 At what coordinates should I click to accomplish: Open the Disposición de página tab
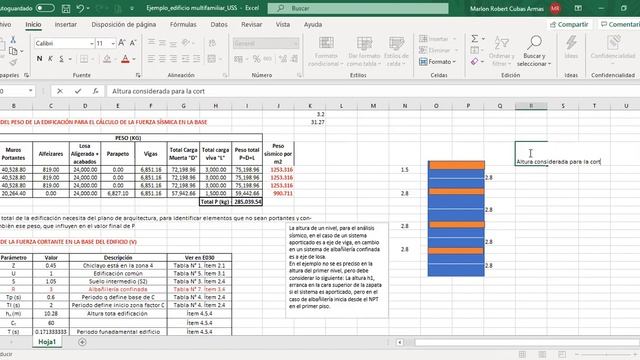(124, 24)
